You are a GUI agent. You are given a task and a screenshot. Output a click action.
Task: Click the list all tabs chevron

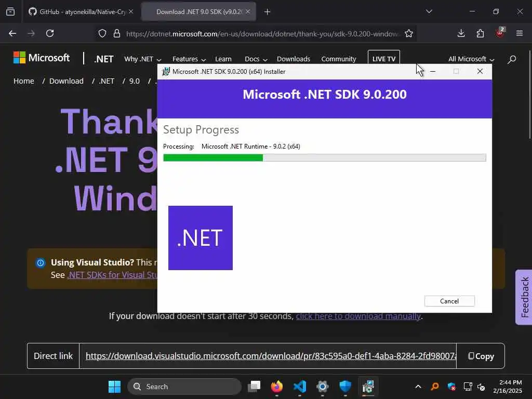429,11
